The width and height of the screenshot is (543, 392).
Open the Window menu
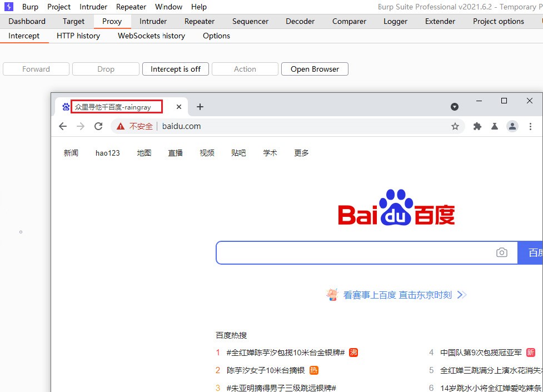[x=168, y=7]
